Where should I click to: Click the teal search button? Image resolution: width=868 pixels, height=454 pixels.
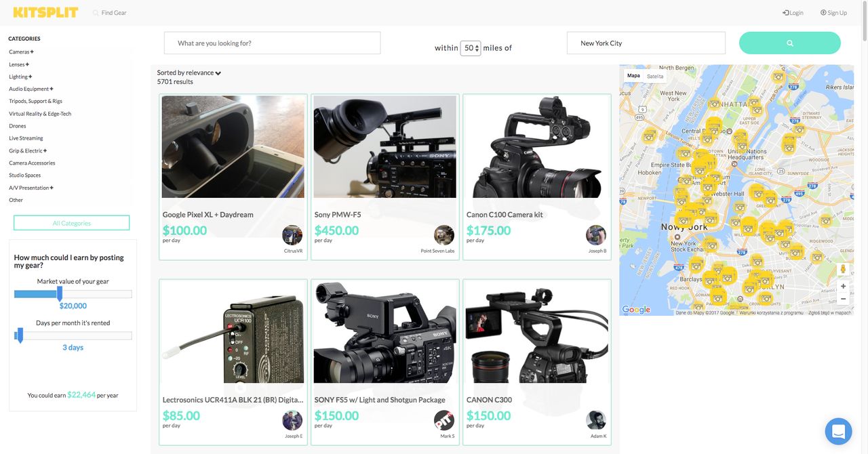pos(790,43)
